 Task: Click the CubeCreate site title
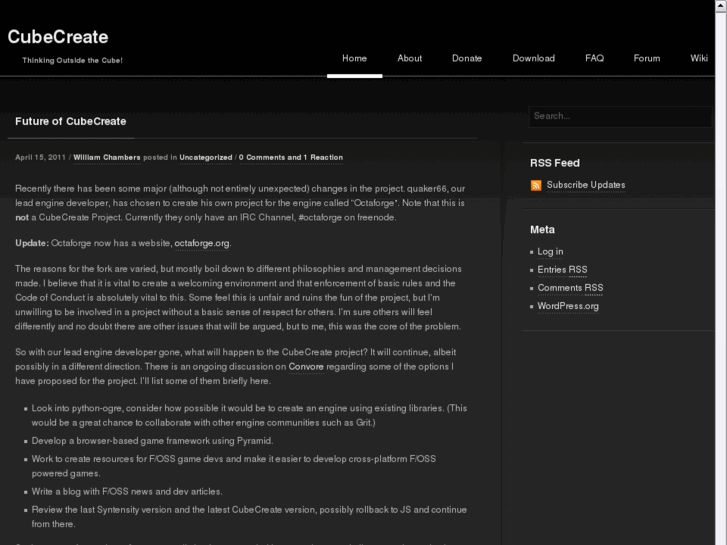[x=58, y=37]
